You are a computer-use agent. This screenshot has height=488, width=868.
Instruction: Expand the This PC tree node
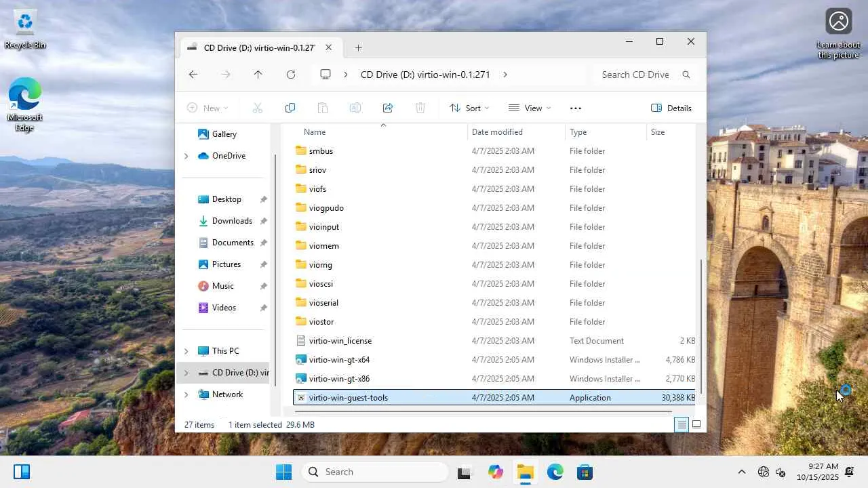[186, 351]
